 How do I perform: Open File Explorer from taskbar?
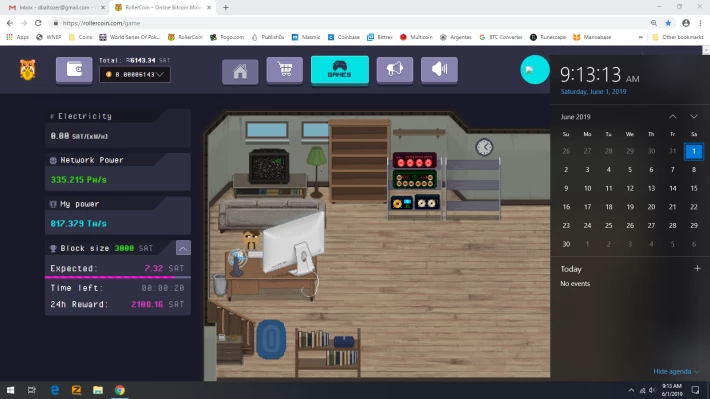[x=98, y=390]
